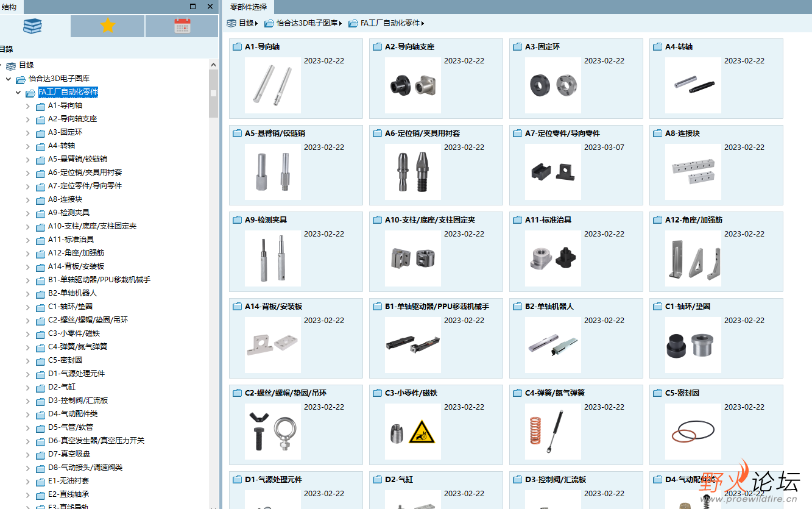Select E2-直线轴承 in the tree
812x509 pixels.
[69, 494]
